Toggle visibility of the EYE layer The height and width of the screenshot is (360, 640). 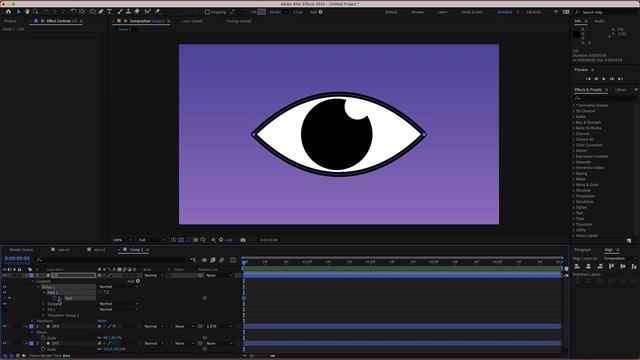4,344
